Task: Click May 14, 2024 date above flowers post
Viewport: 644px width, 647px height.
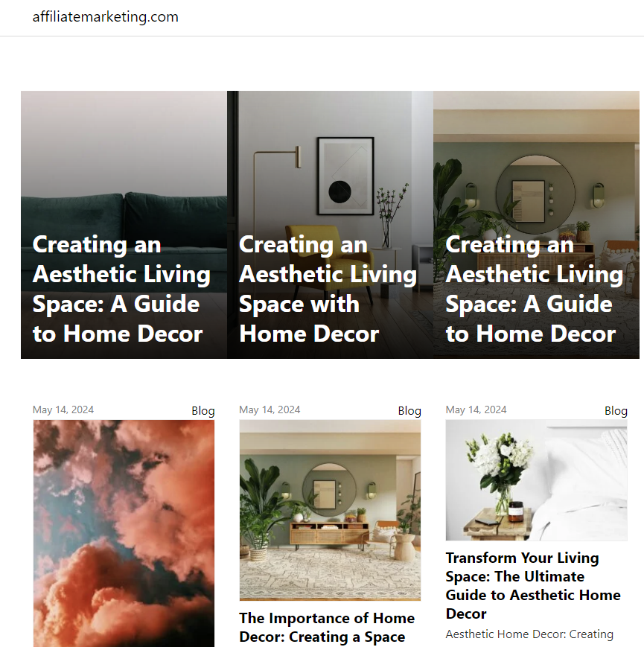Action: (x=476, y=409)
